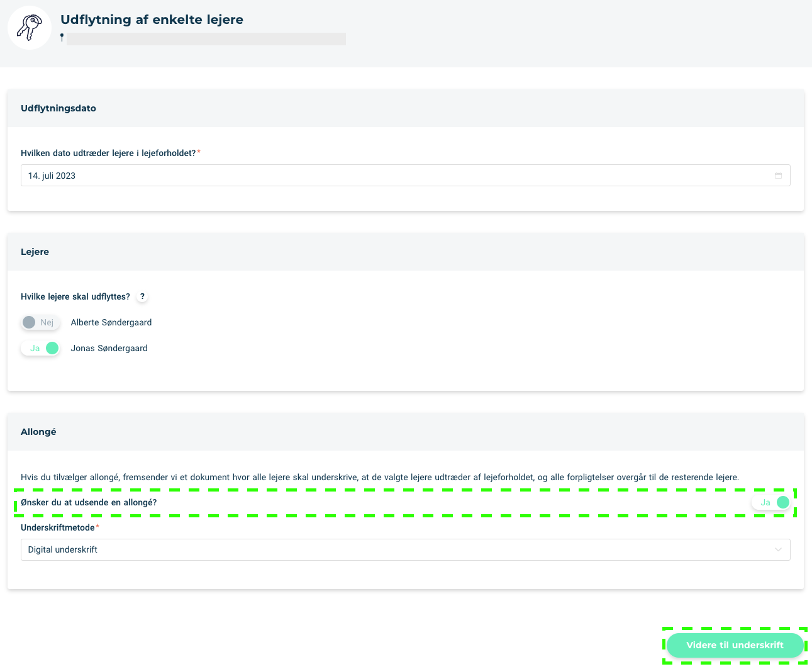Open the calendar icon in the date field
Screen dimensions: 812x669
click(778, 176)
